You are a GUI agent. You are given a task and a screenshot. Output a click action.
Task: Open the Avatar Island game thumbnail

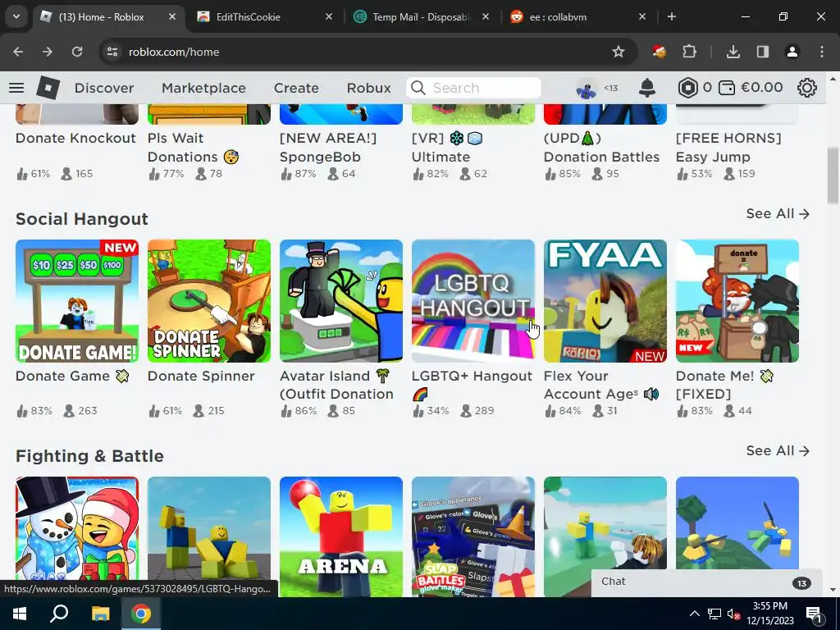[x=341, y=301]
